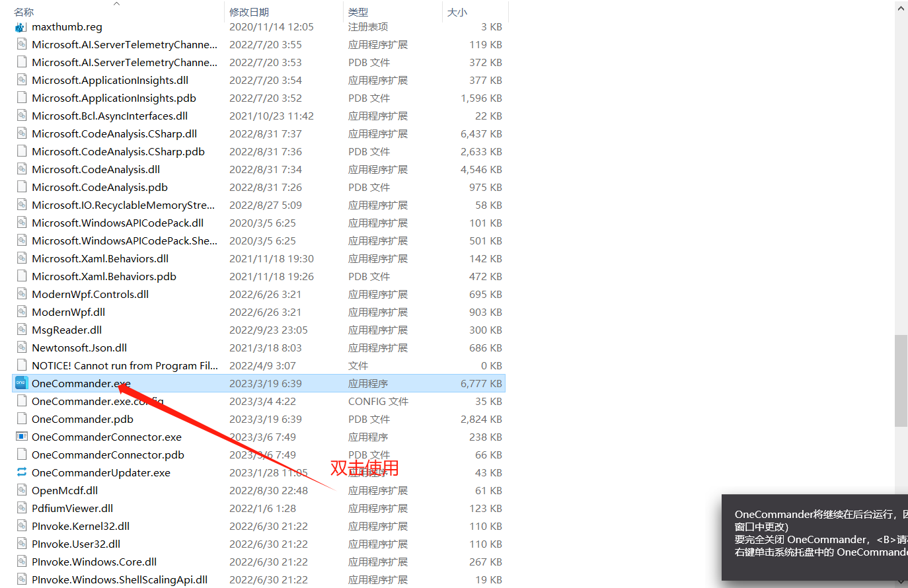Click the PInvoke.User32.dll file icon
The width and height of the screenshot is (908, 588).
pyautogui.click(x=21, y=544)
